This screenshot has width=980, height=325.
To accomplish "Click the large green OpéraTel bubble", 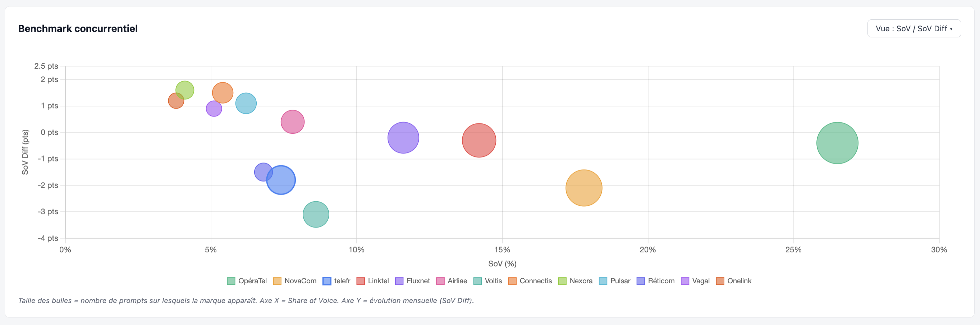I will pos(837,143).
